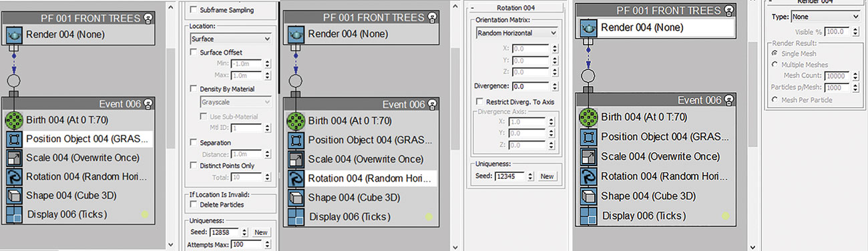This screenshot has width=868, height=251.
Task: Click yellow Display color dot in view with Position Object selected
Action: coord(145,215)
